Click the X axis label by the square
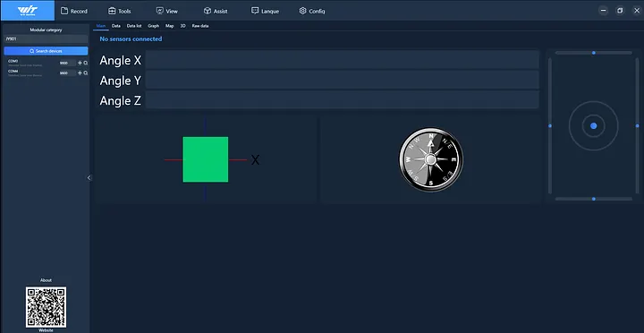Image resolution: width=644 pixels, height=333 pixels. [x=255, y=160]
